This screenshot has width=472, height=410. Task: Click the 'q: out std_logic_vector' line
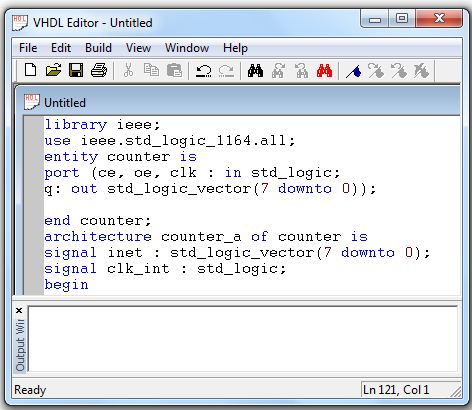click(210, 189)
